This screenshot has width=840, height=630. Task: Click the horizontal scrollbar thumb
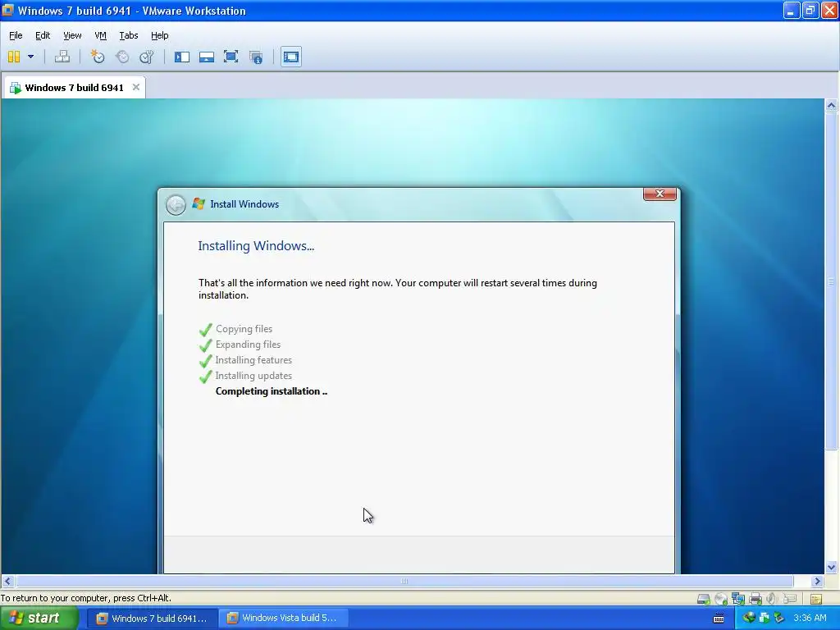click(405, 582)
